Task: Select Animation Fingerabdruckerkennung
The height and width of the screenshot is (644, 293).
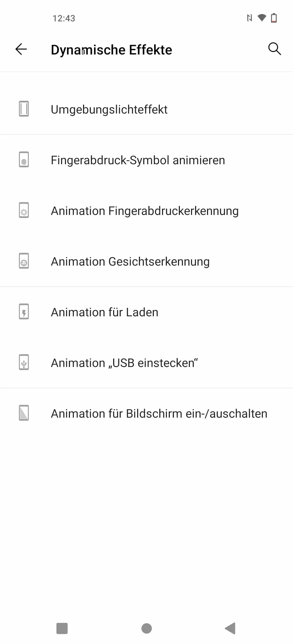Action: tap(146, 211)
